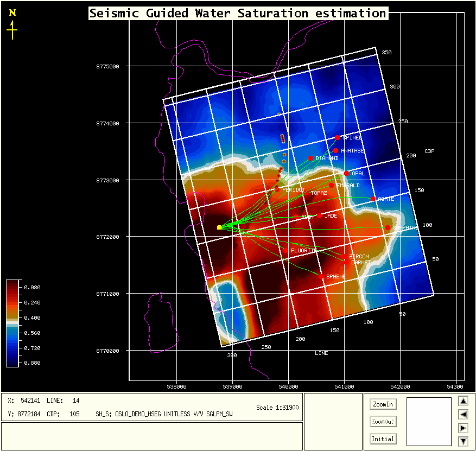476x451 pixels.
Task: Pan the map left with the left arrow
Action: [463, 414]
